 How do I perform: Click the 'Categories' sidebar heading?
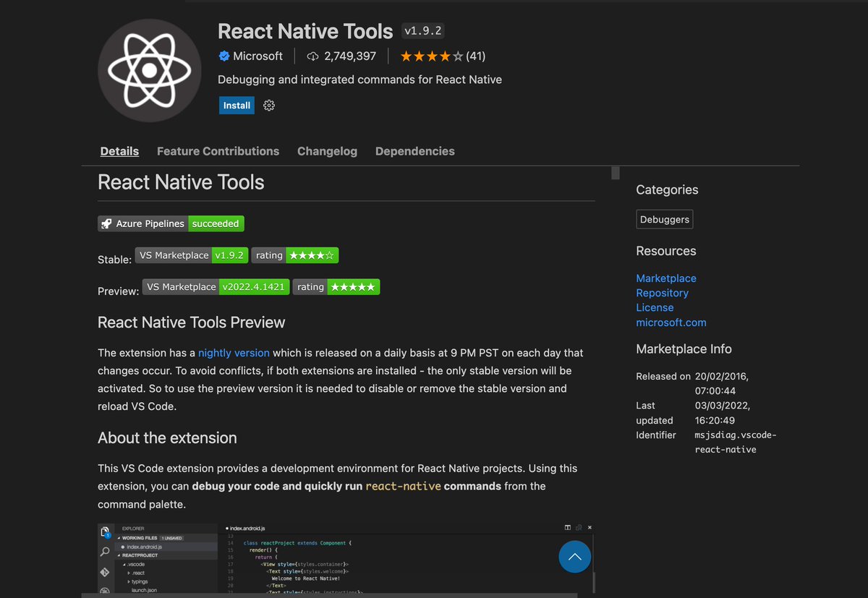[667, 190]
